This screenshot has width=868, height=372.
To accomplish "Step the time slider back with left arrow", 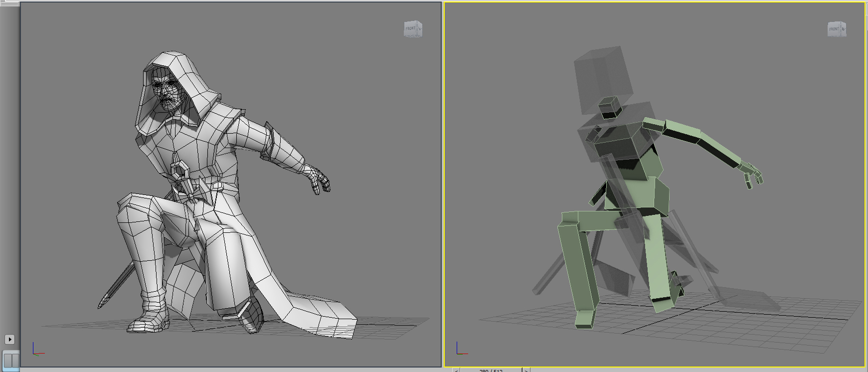I will click(456, 370).
